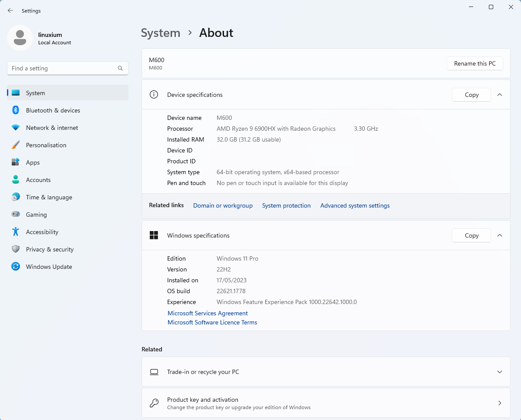
Task: Open Gaming settings
Action: click(68, 215)
